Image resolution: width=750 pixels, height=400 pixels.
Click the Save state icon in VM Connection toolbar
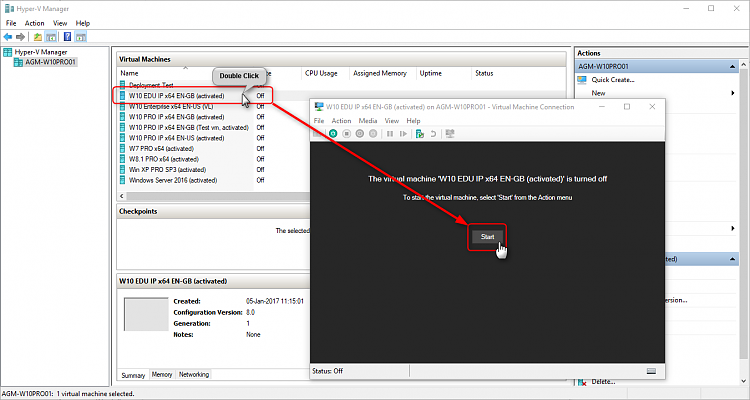[373, 134]
